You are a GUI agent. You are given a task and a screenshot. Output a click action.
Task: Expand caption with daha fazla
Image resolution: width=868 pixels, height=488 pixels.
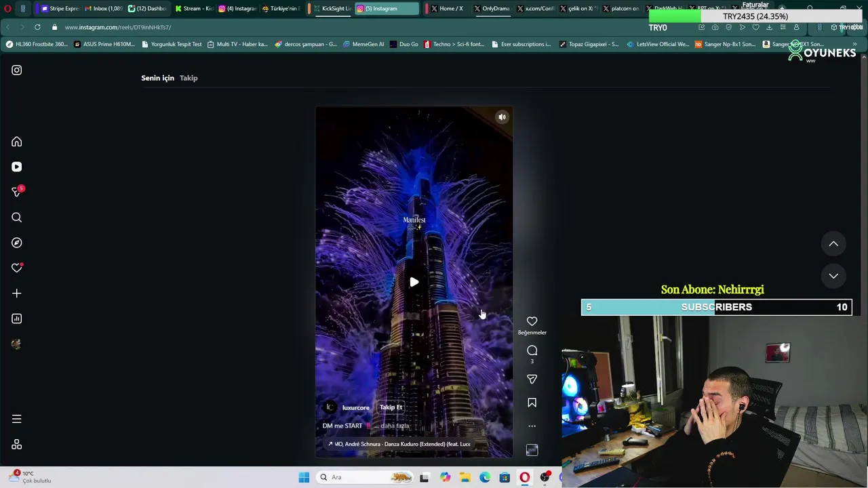click(395, 426)
